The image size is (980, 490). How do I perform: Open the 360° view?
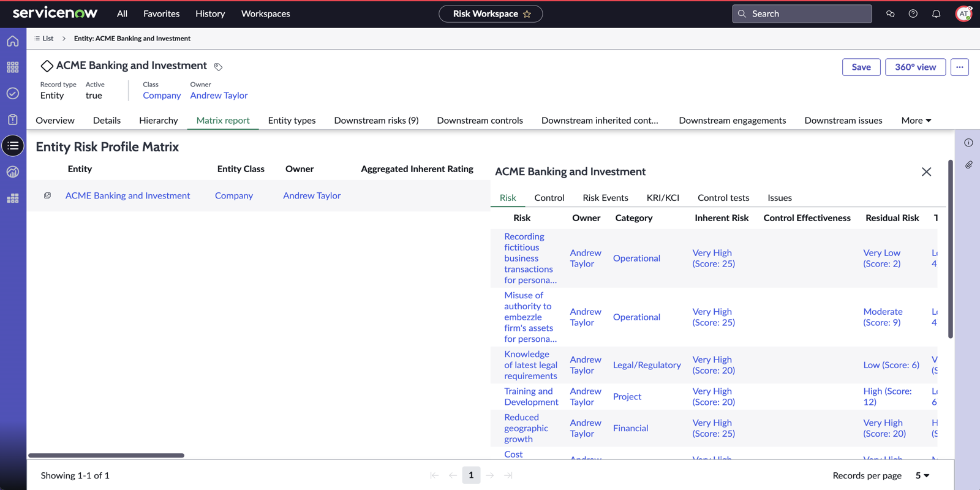point(916,67)
